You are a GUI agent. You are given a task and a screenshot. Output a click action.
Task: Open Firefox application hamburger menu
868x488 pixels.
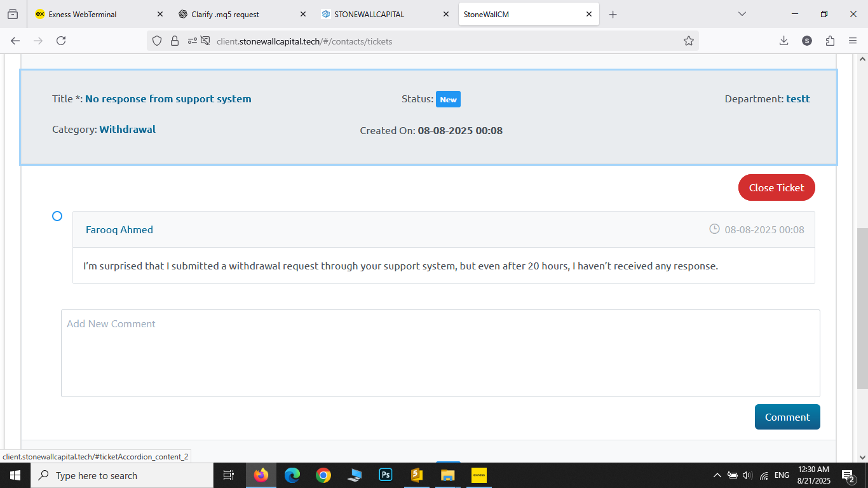[853, 41]
